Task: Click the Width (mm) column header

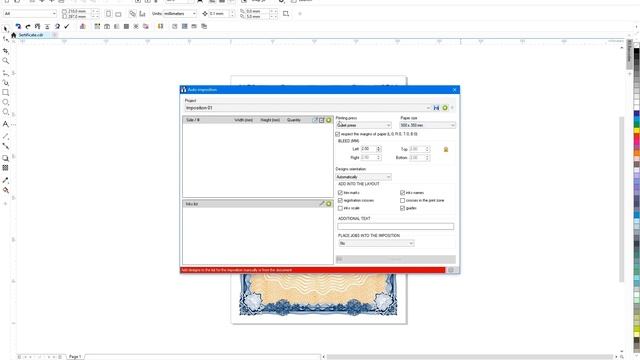Action: pos(244,120)
